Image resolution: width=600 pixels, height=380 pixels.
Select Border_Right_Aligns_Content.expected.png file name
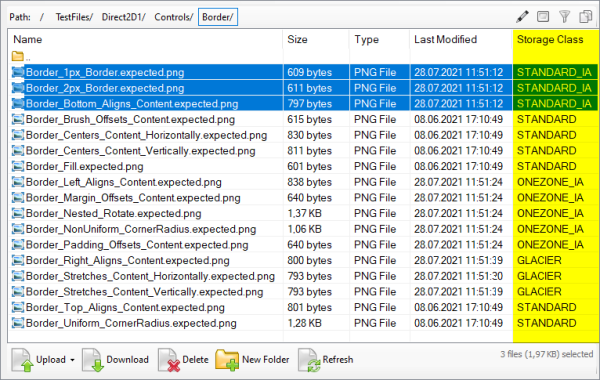(127, 261)
